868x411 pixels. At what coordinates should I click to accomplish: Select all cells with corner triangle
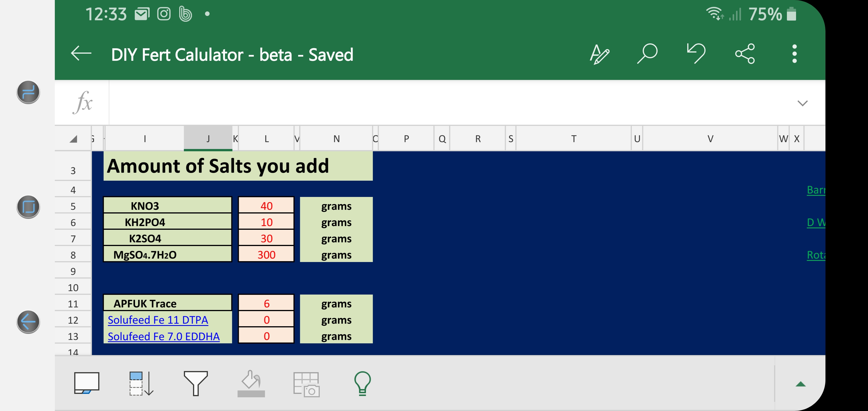pyautogui.click(x=73, y=139)
